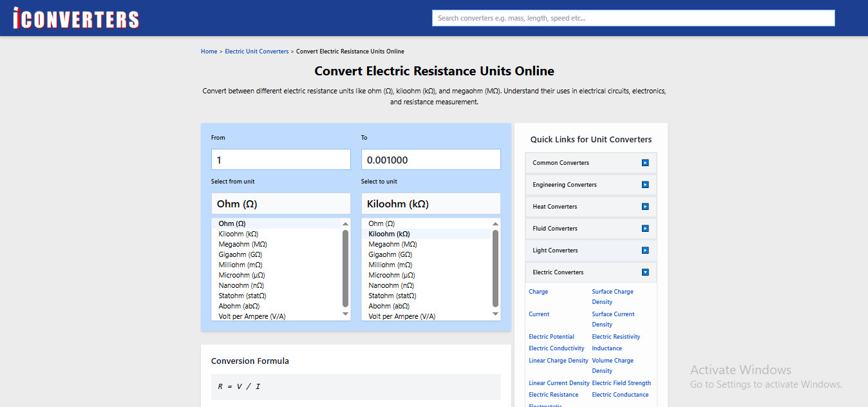Expand Engineering Converters arrow icon

[x=645, y=185]
